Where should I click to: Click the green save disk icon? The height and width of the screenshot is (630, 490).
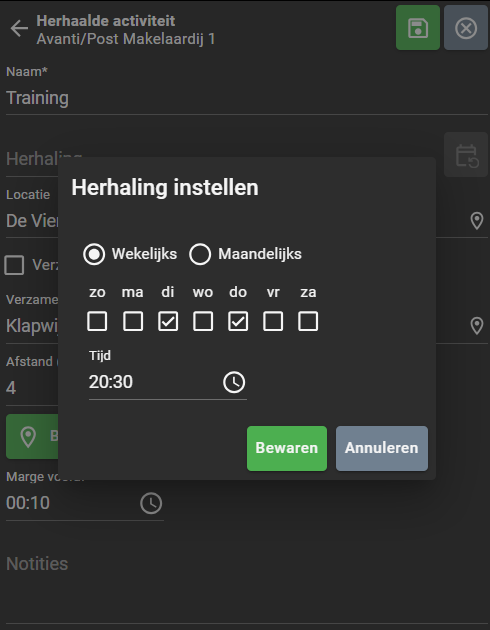[418, 28]
